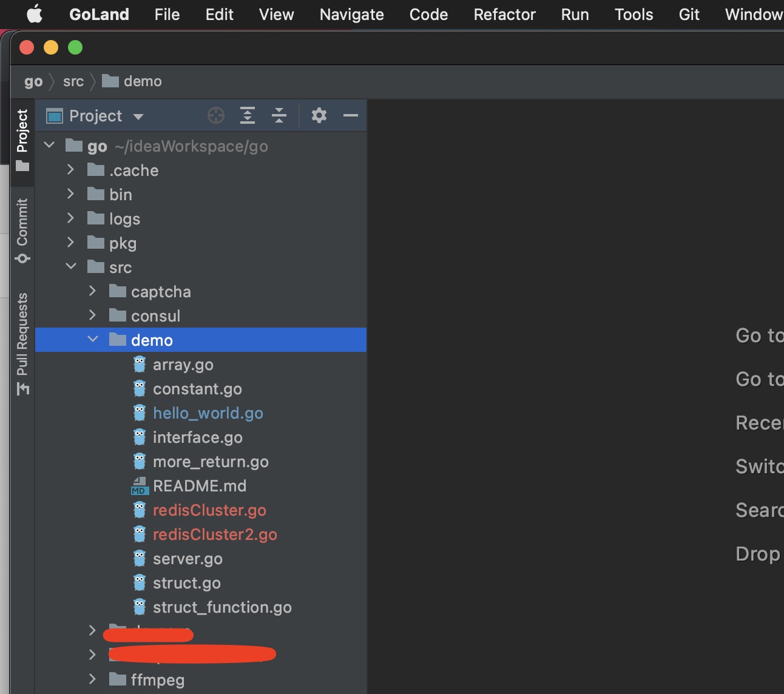This screenshot has height=694, width=784.
Task: Click gopher icon of hello_world.go
Action: [140, 413]
